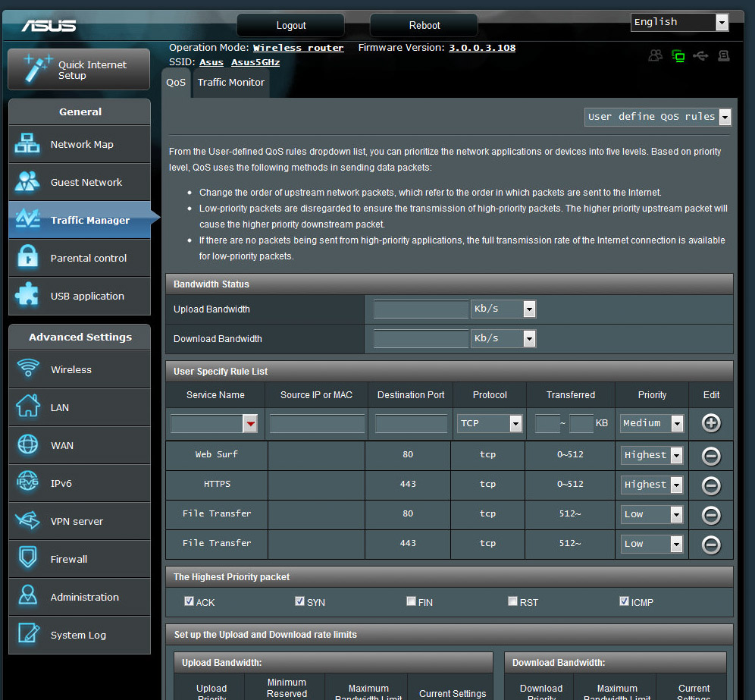Image resolution: width=755 pixels, height=700 pixels.
Task: Open Guest Network menu item
Action: tap(80, 182)
